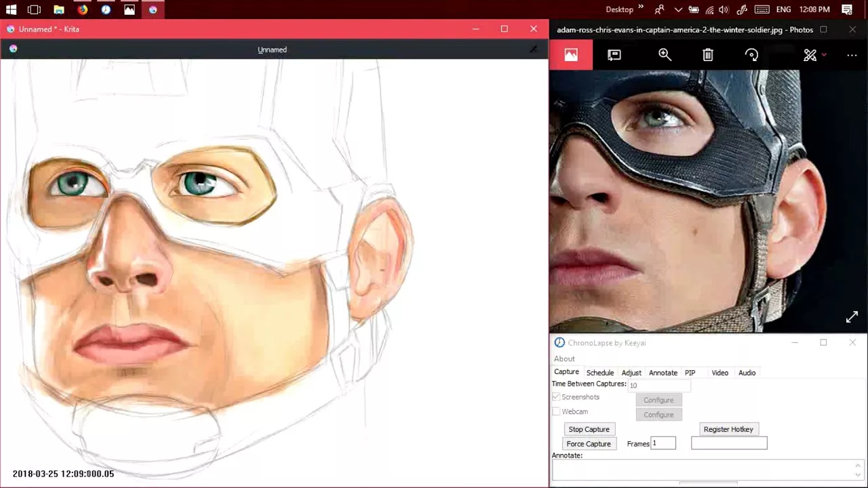Minimize the Krita window

pos(475,28)
